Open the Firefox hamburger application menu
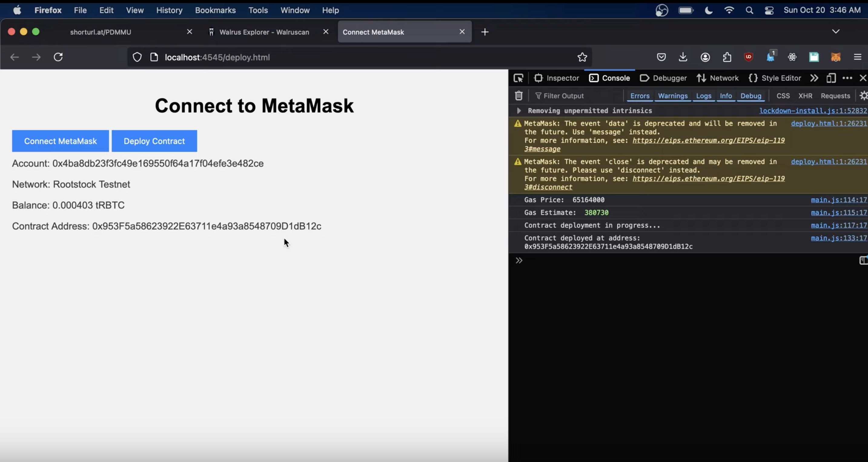Image resolution: width=868 pixels, height=462 pixels. (858, 57)
